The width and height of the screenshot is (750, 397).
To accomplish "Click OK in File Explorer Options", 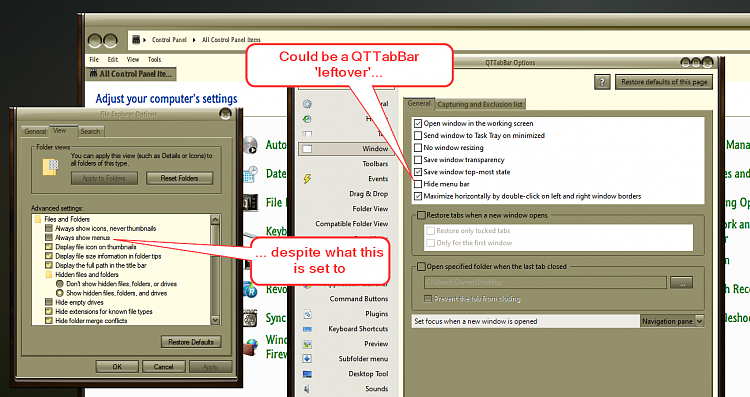I will click(x=117, y=367).
